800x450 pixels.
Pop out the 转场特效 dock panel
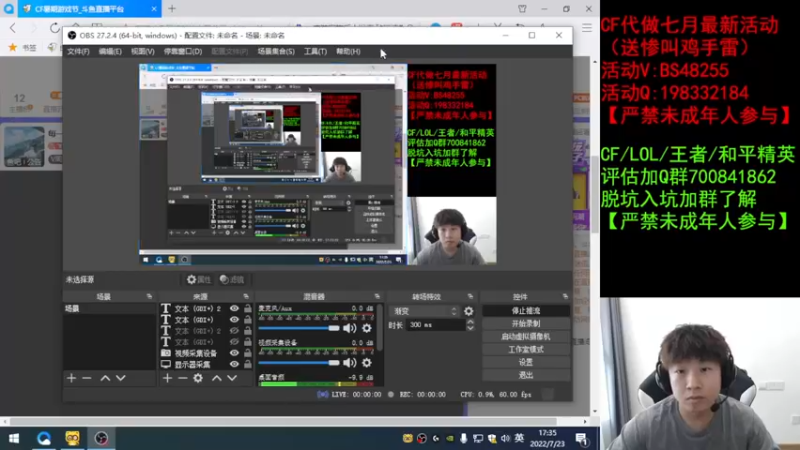[x=470, y=296]
